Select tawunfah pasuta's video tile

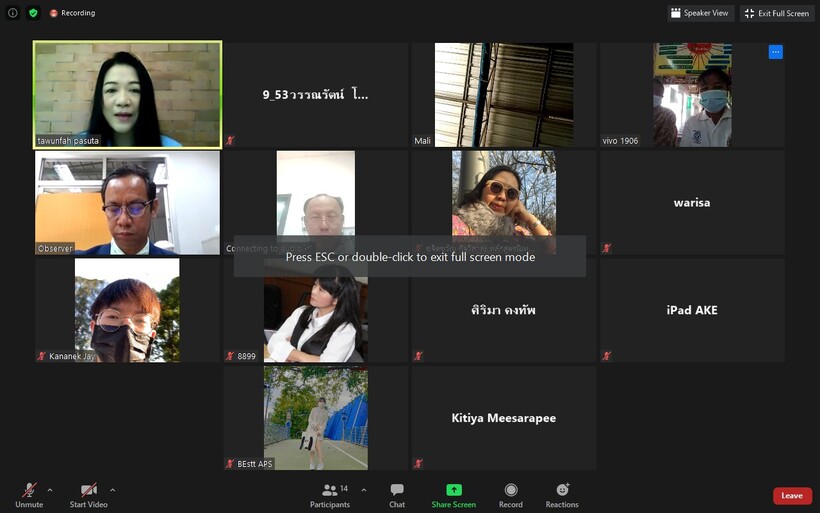click(x=128, y=95)
